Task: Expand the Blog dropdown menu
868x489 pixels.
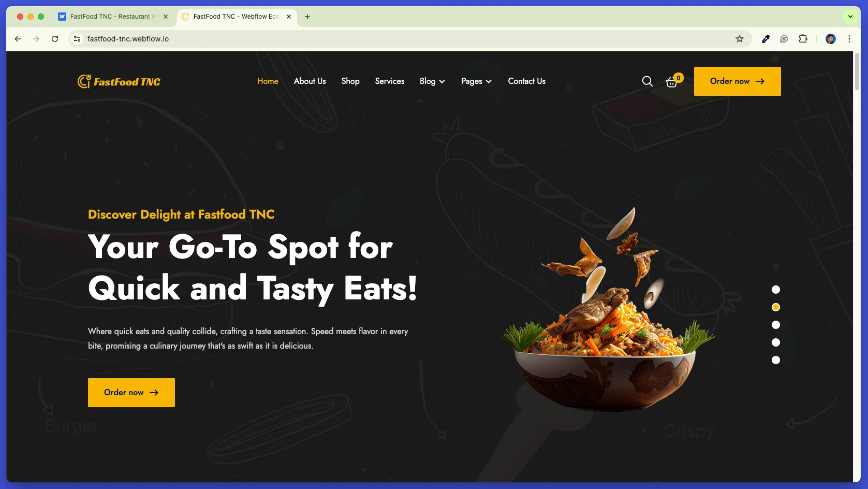Action: [x=432, y=81]
